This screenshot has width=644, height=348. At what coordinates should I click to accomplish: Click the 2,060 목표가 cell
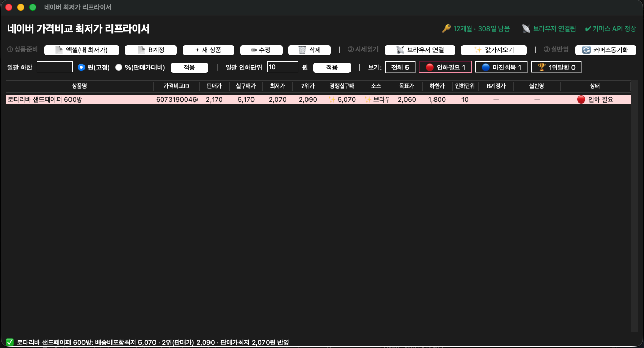[407, 99]
